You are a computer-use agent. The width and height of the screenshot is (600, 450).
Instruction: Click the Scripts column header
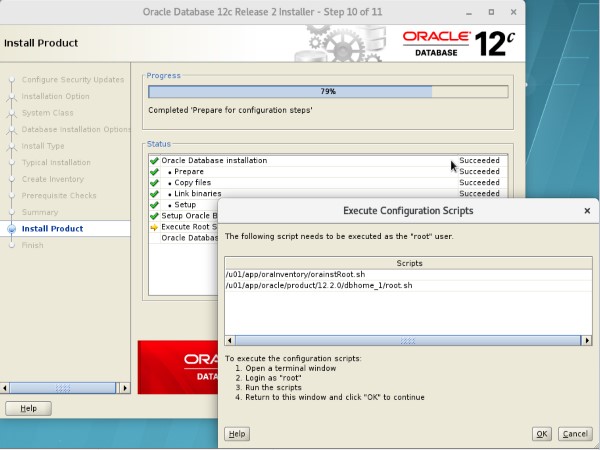click(408, 263)
